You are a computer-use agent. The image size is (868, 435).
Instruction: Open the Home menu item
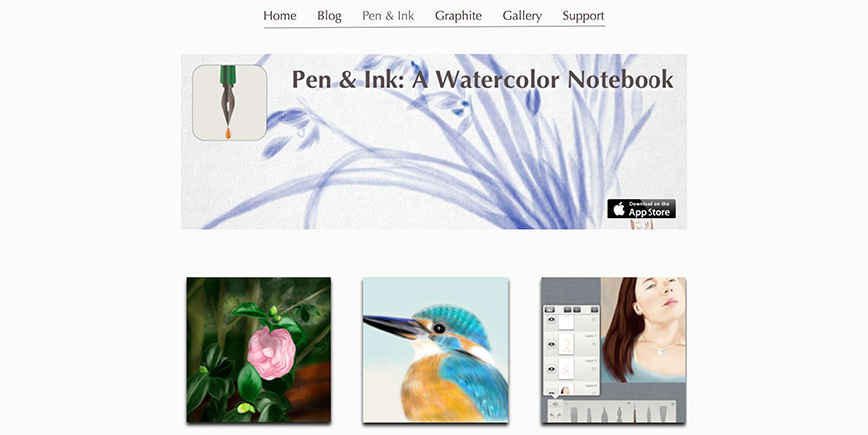click(280, 16)
